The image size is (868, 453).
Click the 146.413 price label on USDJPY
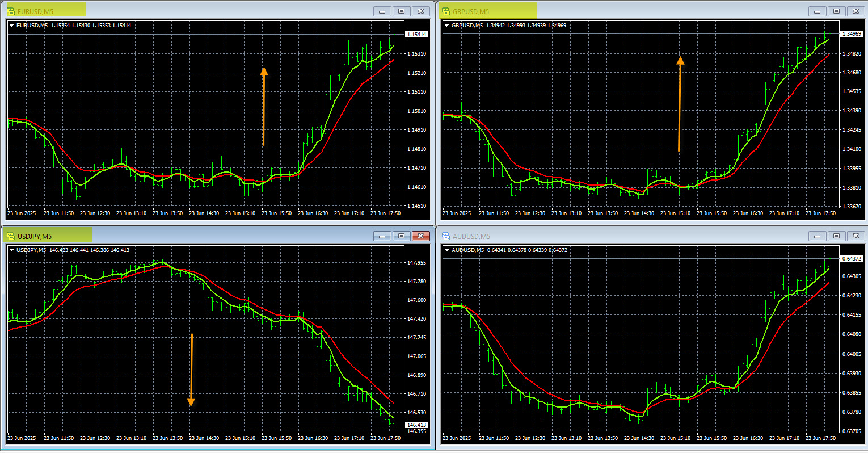coord(417,425)
